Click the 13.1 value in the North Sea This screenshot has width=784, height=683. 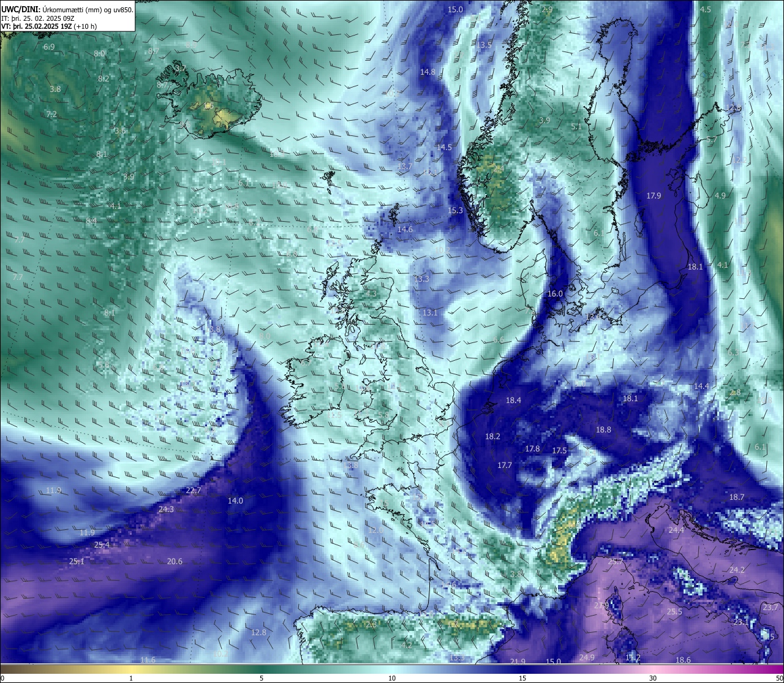pyautogui.click(x=430, y=313)
